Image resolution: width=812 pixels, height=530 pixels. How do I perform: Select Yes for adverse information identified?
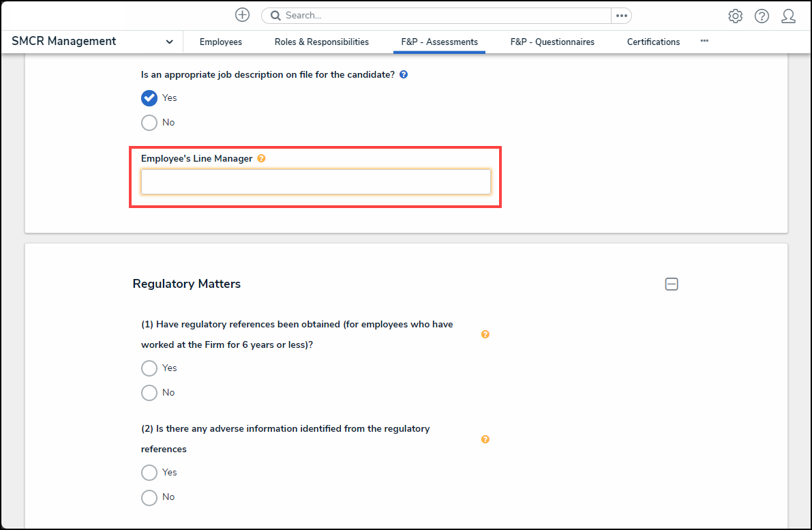[149, 473]
